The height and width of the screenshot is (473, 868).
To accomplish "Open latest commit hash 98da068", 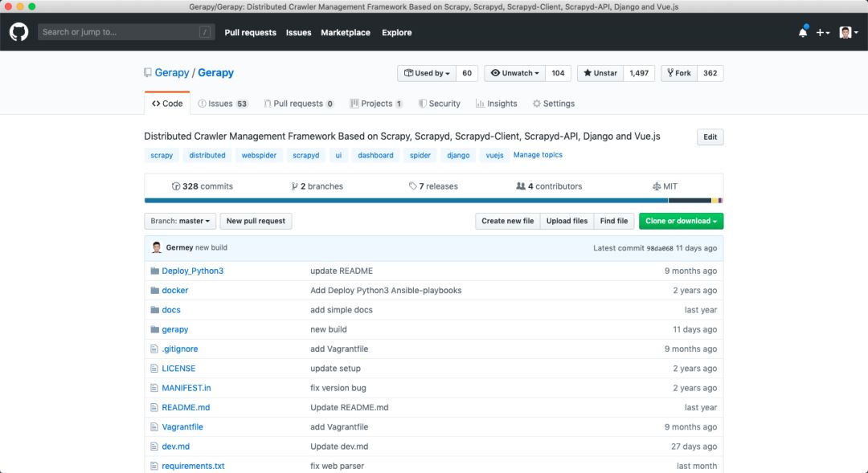I will [x=660, y=248].
